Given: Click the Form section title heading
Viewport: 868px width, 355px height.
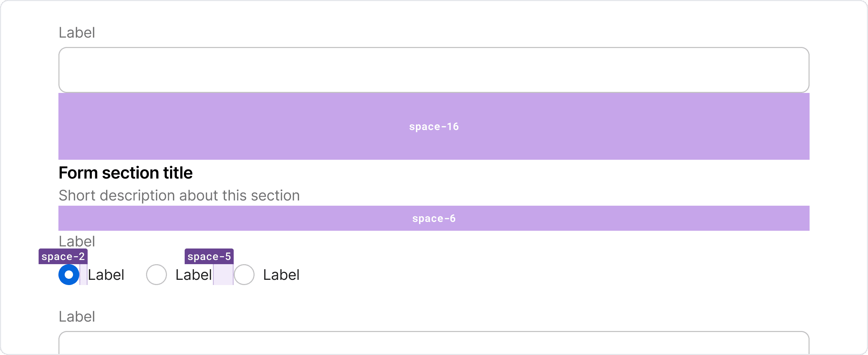Looking at the screenshot, I should [x=126, y=173].
